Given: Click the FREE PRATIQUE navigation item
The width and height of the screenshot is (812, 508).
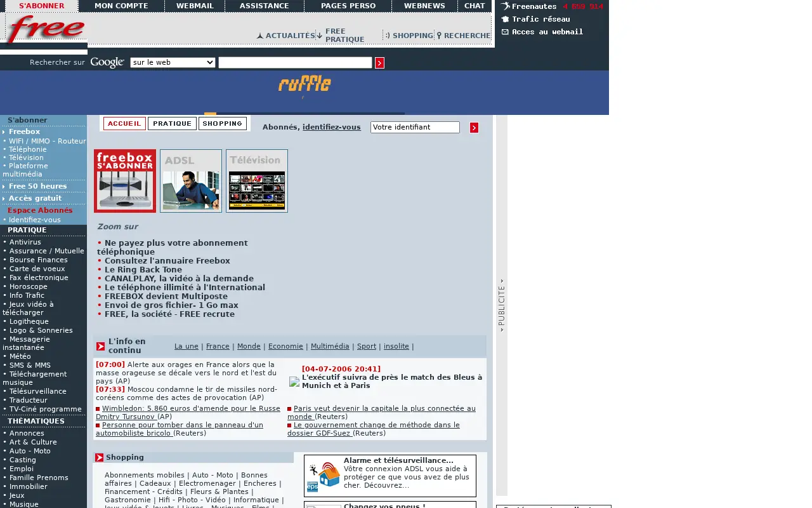Looking at the screenshot, I should [x=344, y=36].
